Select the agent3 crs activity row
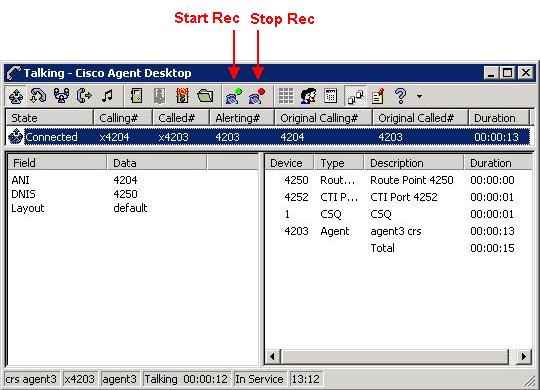Viewport: 540px width, 390px height. point(399,231)
